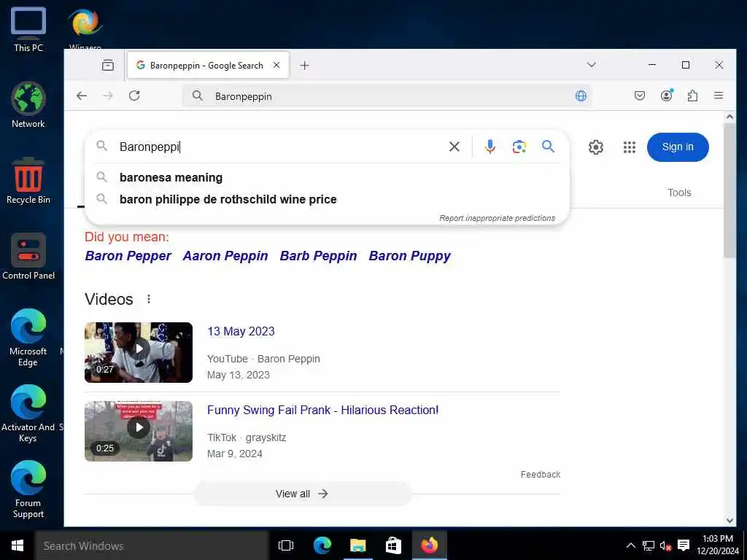Screen dimensions: 747x560
Task: Open '13 May 2023' video title link
Action: point(241,332)
